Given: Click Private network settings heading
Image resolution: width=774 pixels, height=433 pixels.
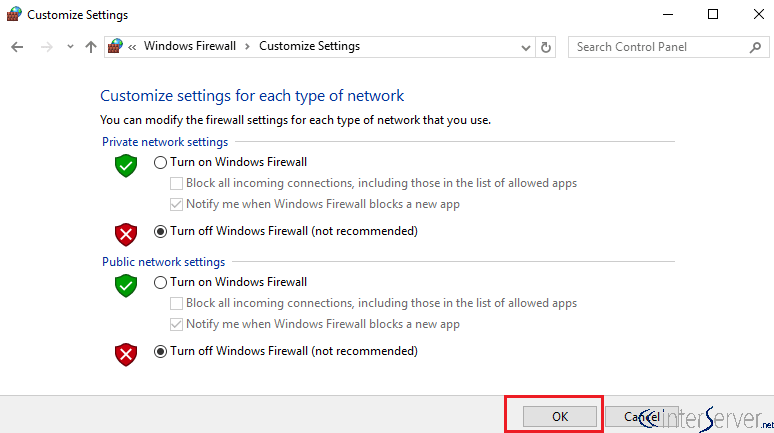Looking at the screenshot, I should (165, 142).
